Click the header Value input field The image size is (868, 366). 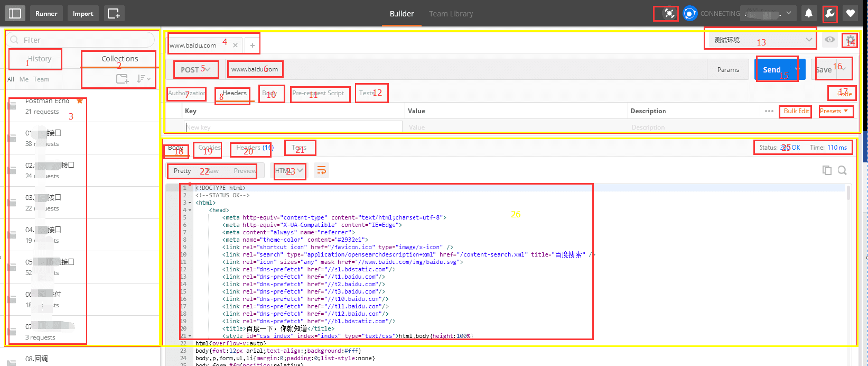(x=516, y=127)
